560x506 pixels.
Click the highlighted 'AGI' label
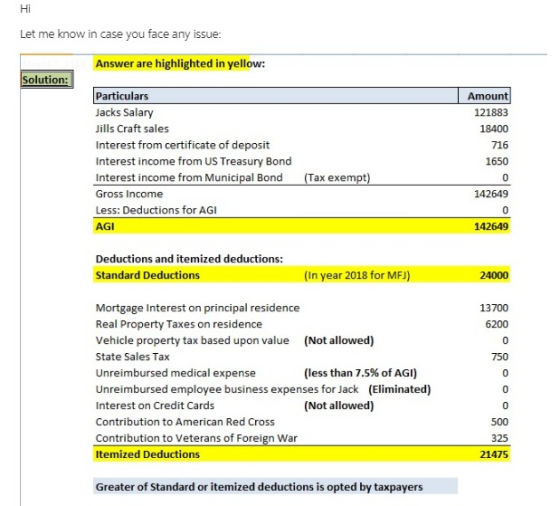coord(105,226)
